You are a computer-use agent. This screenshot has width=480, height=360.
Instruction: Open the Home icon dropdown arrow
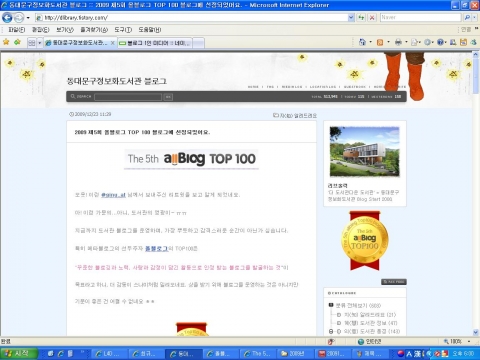tap(370, 42)
